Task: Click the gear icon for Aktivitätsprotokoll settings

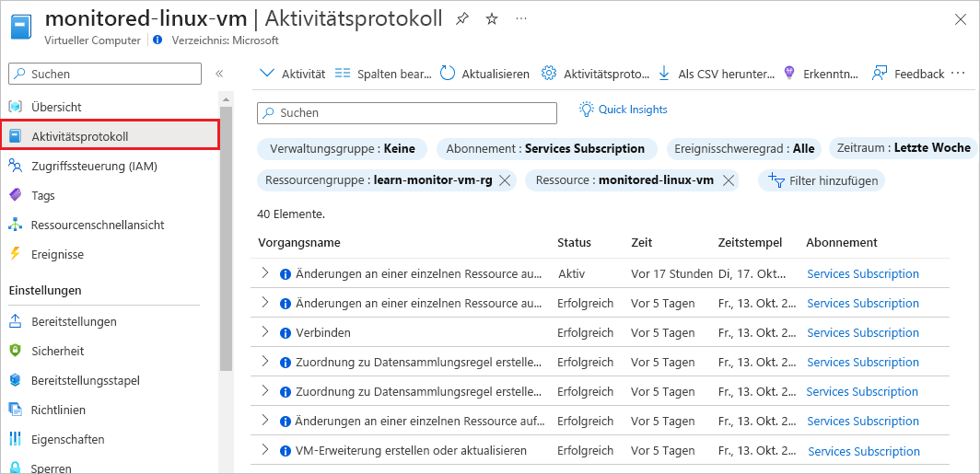Action: click(549, 74)
